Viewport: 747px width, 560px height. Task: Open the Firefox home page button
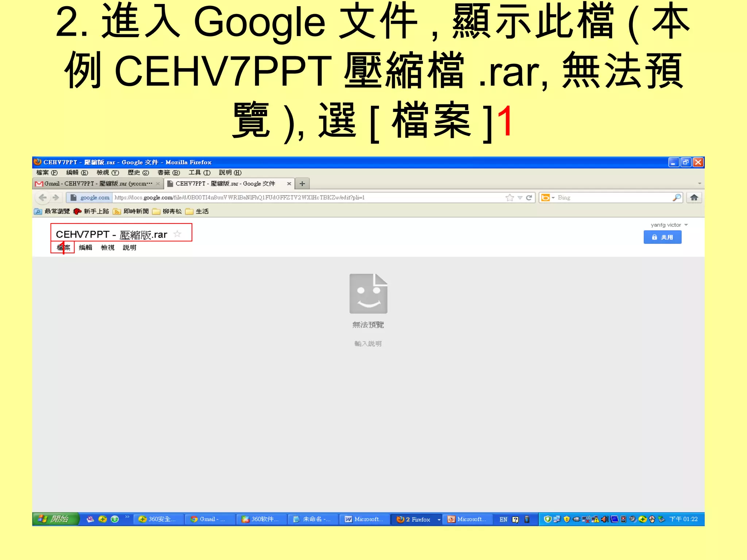[x=694, y=198]
